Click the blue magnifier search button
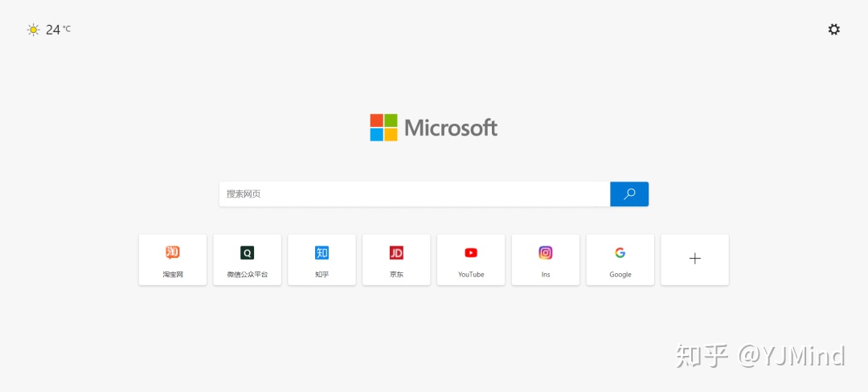The image size is (868, 392). (x=629, y=194)
